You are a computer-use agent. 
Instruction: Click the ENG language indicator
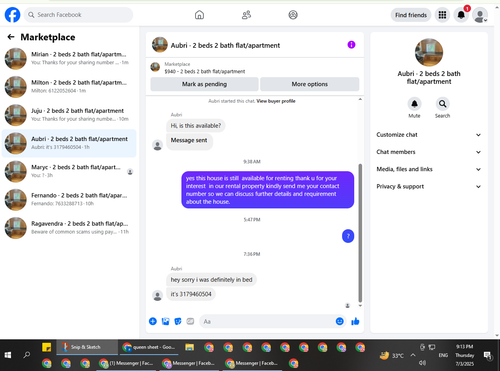coord(443,355)
